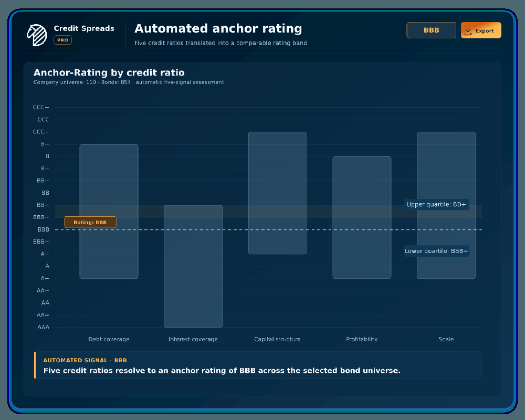
Task: Click the AAA y-axis label
Action: click(x=43, y=327)
